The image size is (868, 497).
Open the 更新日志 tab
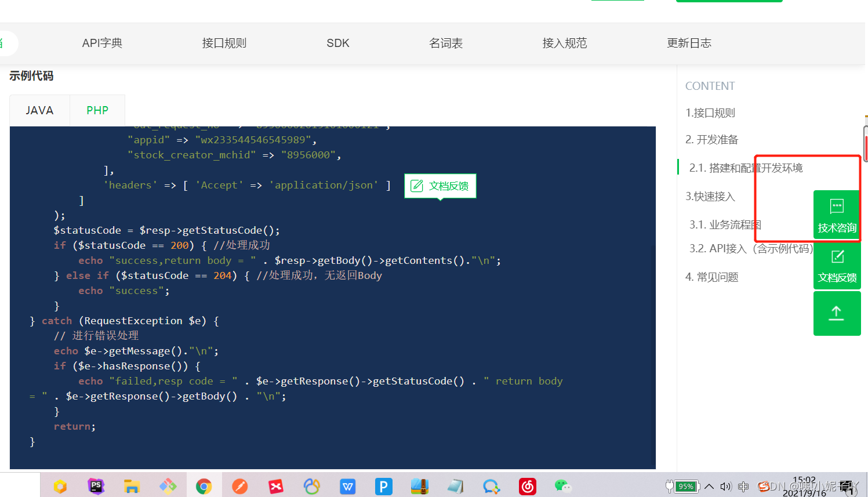point(689,43)
